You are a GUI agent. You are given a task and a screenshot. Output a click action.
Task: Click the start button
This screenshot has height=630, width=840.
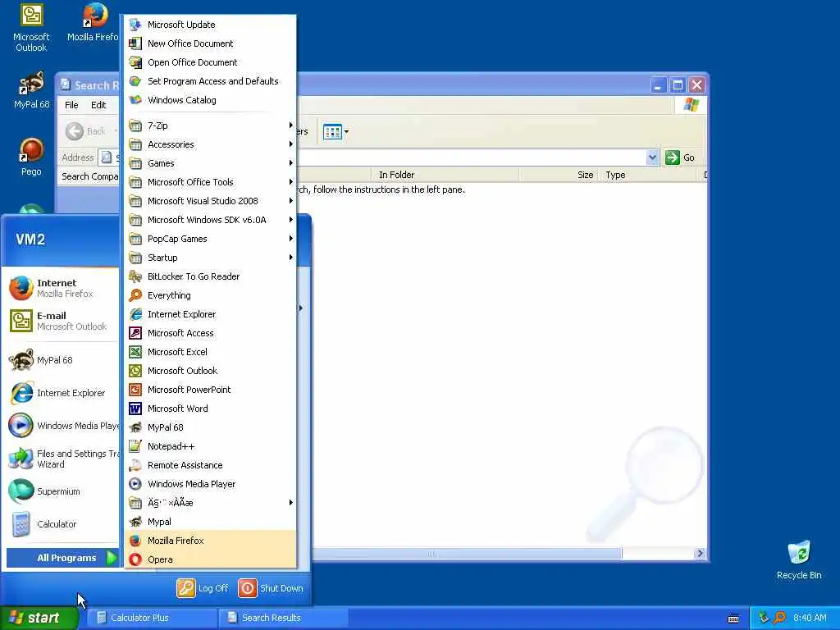pyautogui.click(x=39, y=618)
